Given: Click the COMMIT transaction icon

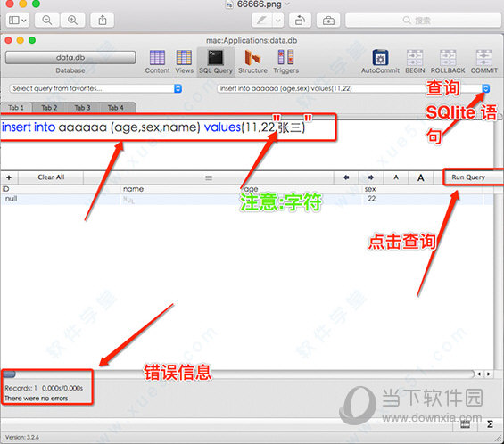Looking at the screenshot, I should click(483, 58).
